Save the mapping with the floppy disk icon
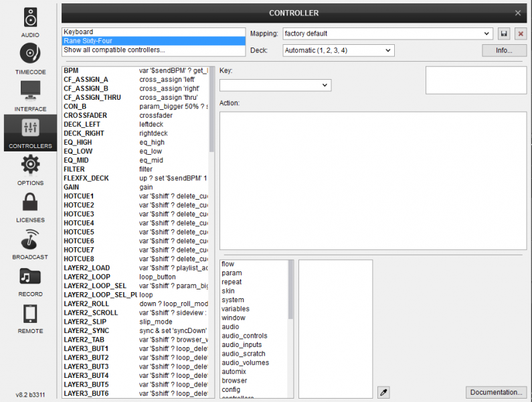Viewport: 532px width, 402px height. (504, 33)
